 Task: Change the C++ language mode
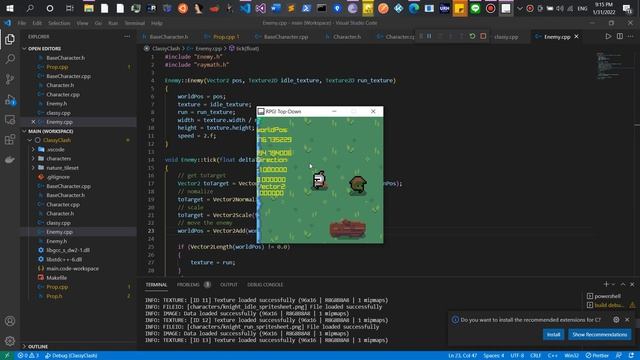coord(553,356)
